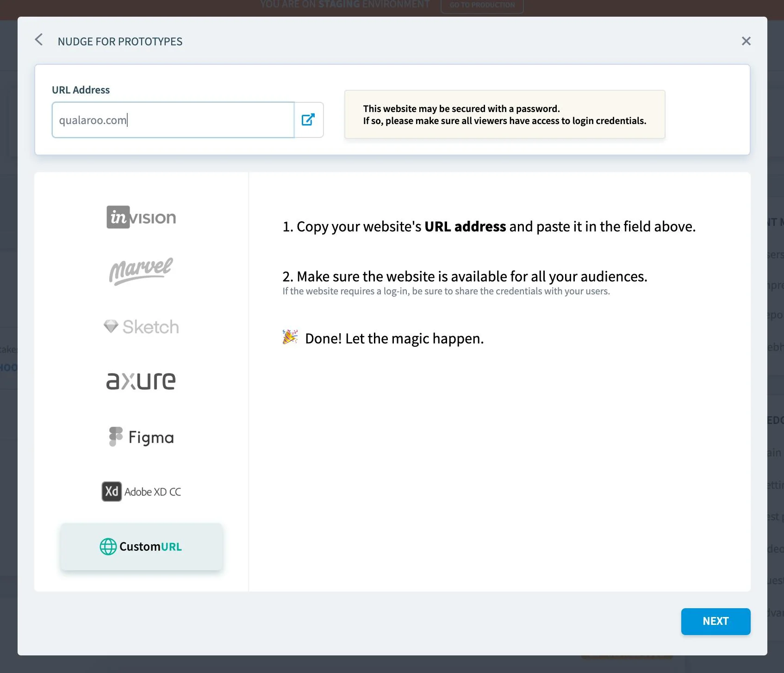The height and width of the screenshot is (673, 784).
Task: Click the 'If the website requires a log-in' hint
Action: coord(446,291)
